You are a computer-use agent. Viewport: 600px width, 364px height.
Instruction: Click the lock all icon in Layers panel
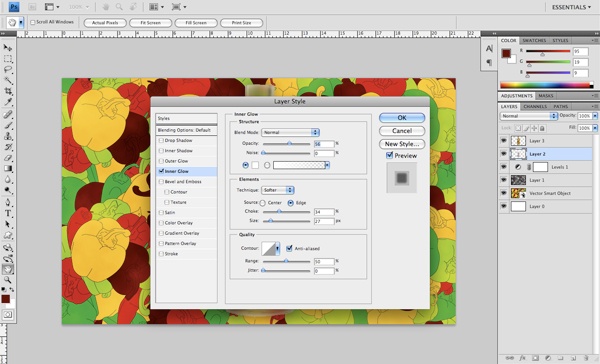tap(542, 128)
